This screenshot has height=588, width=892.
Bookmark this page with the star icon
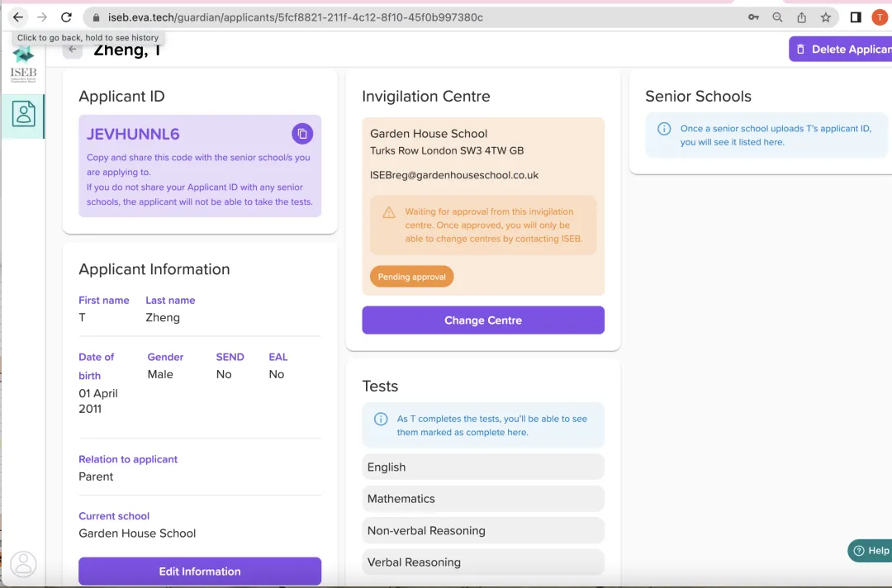pos(825,17)
